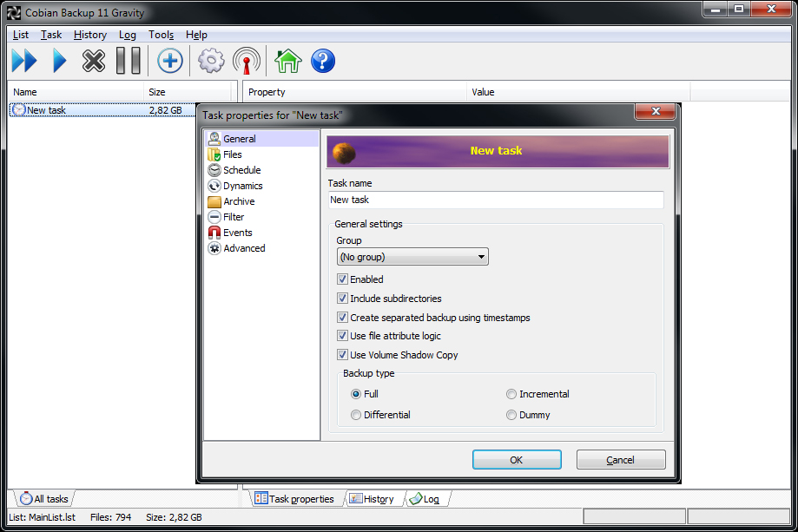Click the Archive box icon
This screenshot has width=798, height=532.
214,201
